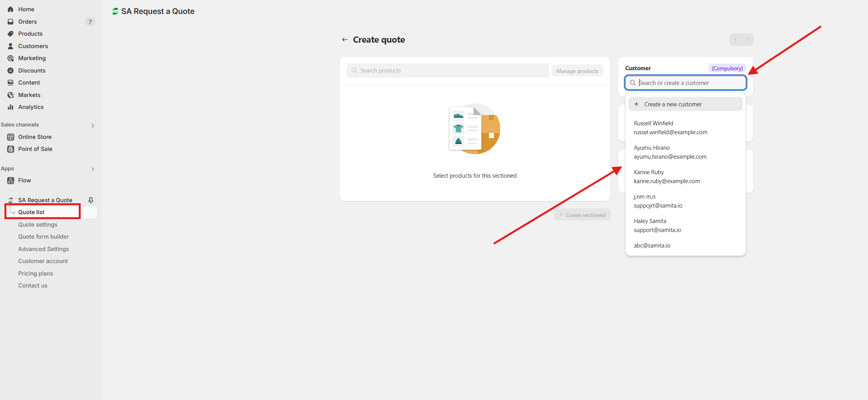Click the orders count badge 7
The image size is (868, 400).
tap(90, 22)
